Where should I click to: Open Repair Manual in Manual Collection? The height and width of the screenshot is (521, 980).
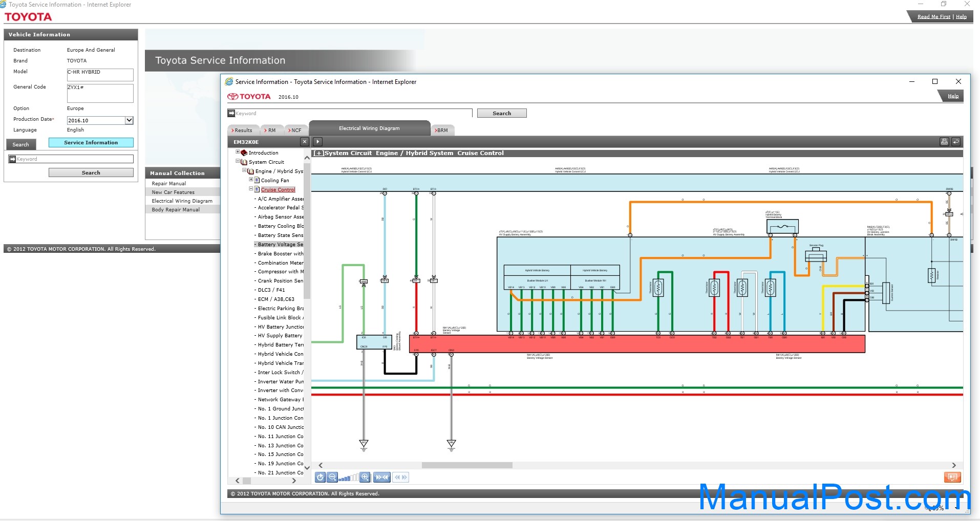tap(168, 183)
